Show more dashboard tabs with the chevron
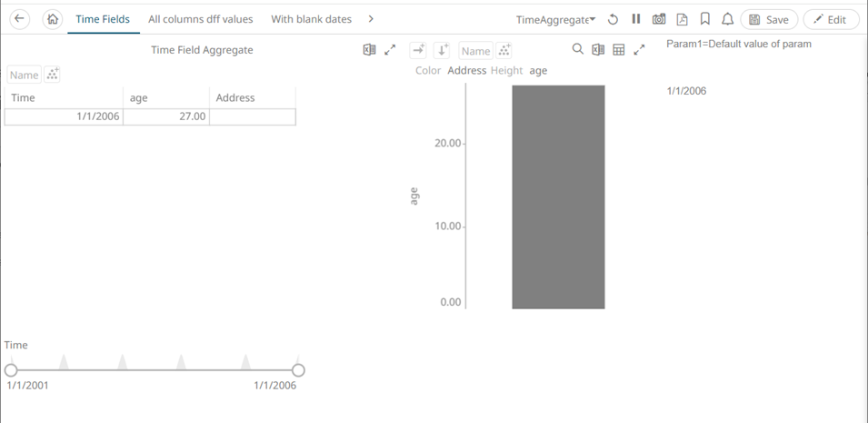This screenshot has height=423, width=868. pyautogui.click(x=371, y=19)
